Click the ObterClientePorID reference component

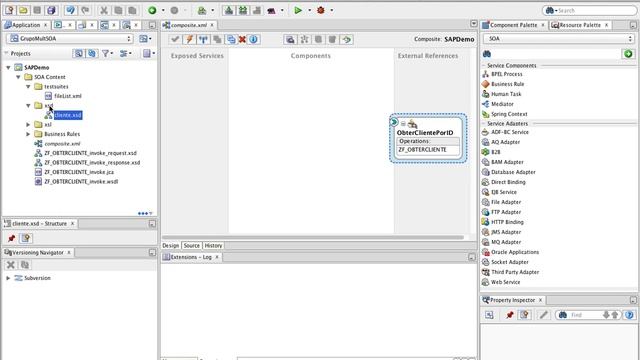428,138
